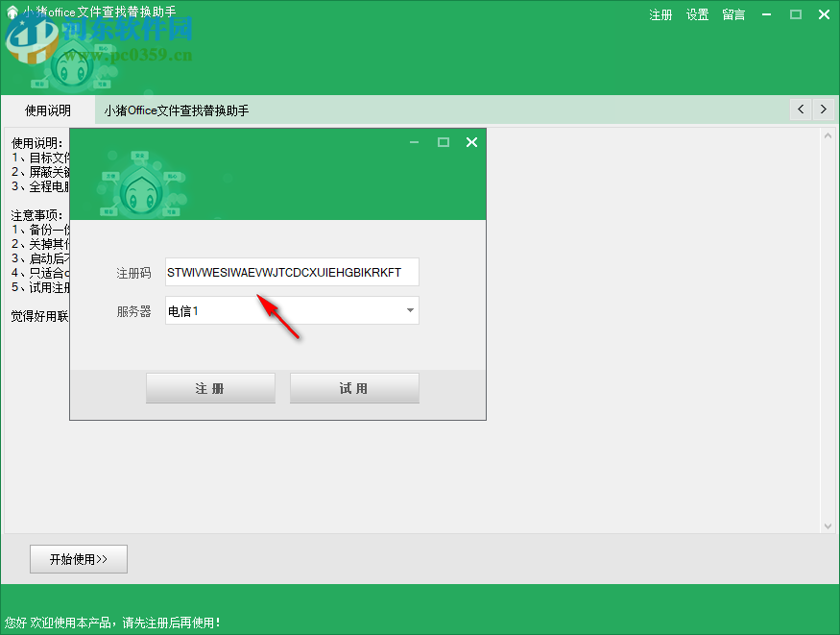Open the 设置 settings menu
Image resolution: width=840 pixels, height=635 pixels.
(x=697, y=14)
